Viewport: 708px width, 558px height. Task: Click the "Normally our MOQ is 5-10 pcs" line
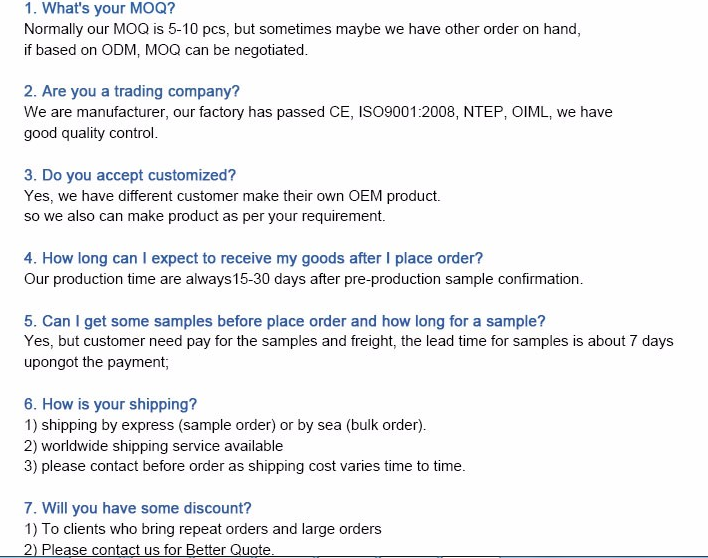(x=300, y=29)
